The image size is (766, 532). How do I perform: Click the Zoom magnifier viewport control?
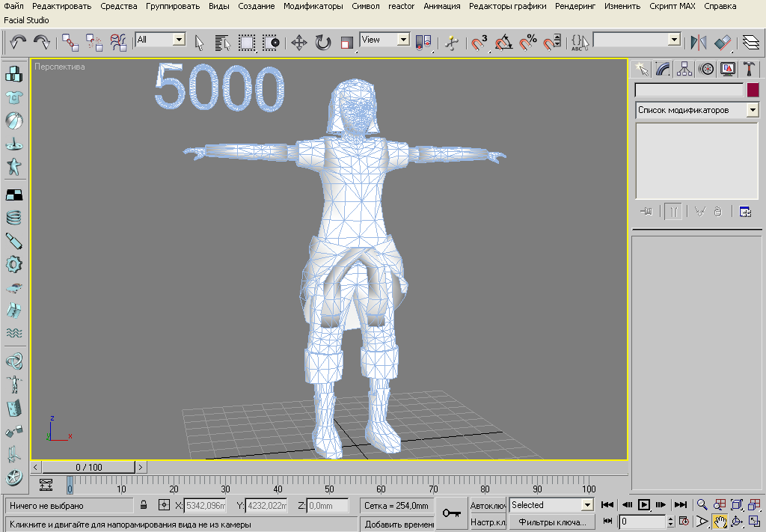[702, 505]
